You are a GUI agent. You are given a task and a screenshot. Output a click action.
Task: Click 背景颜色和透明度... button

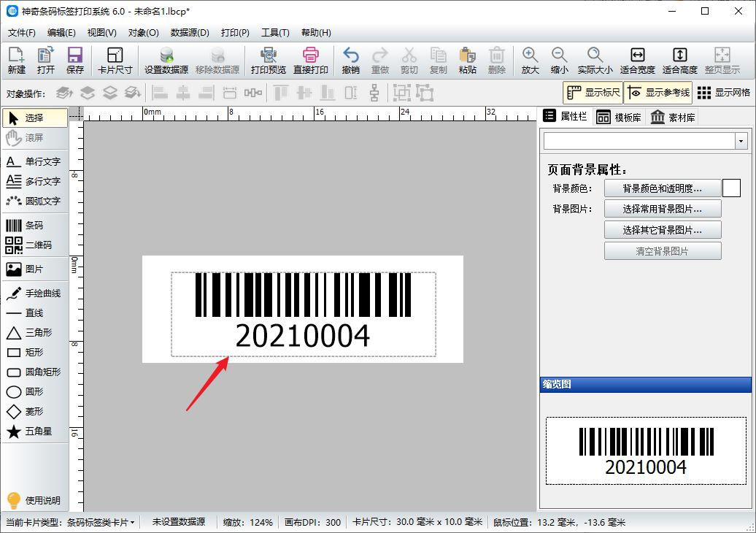[663, 188]
